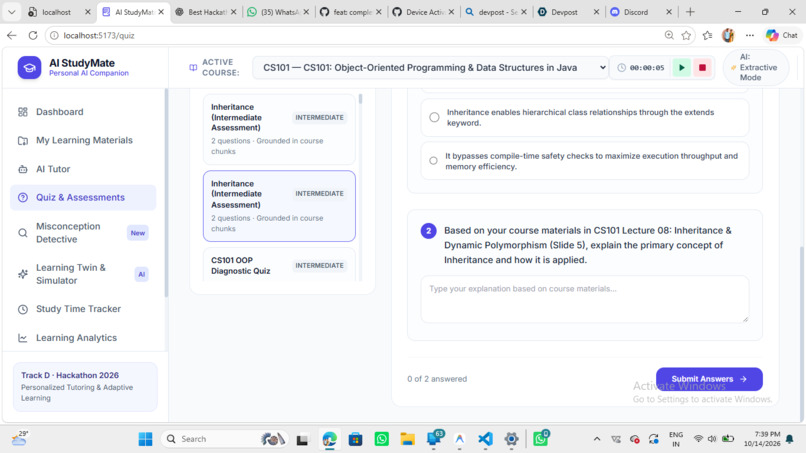The height and width of the screenshot is (453, 806).
Task: Switch to the Discord tab
Action: click(640, 12)
